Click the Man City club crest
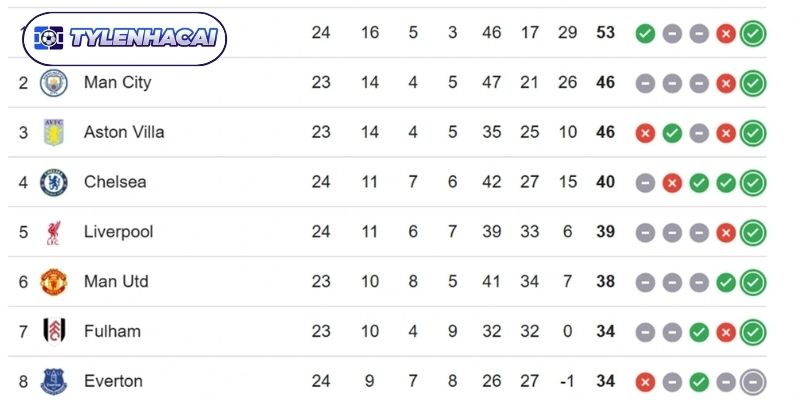This screenshot has width=800, height=400. (53, 83)
